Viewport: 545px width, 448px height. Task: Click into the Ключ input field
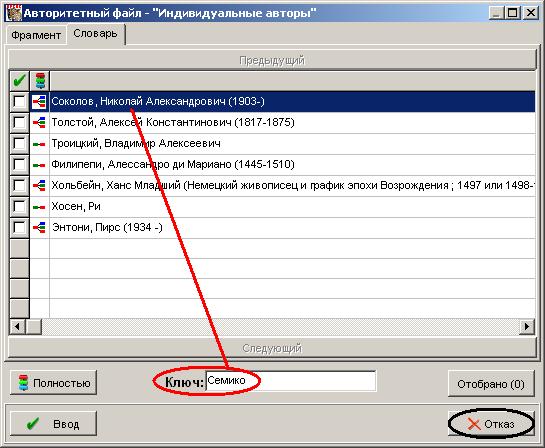(x=291, y=381)
